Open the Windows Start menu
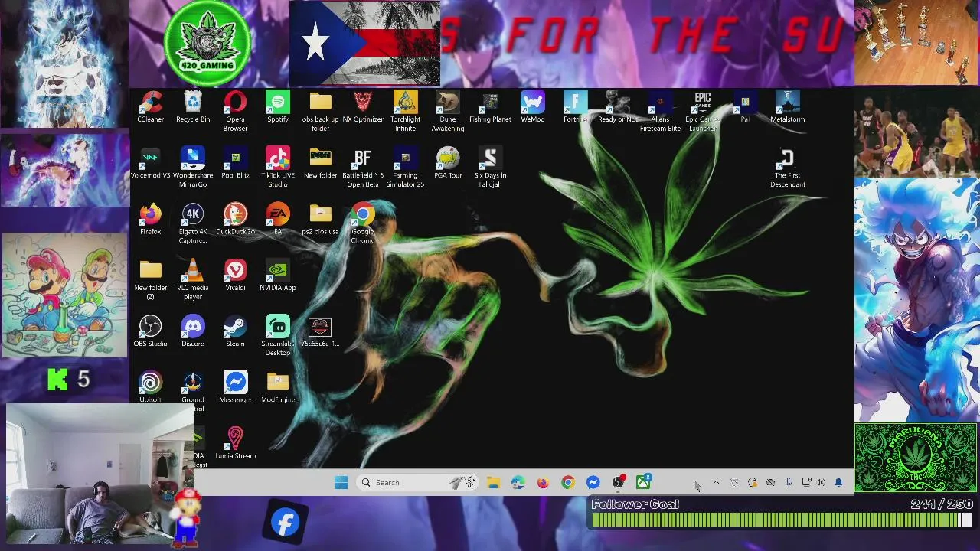 point(341,482)
